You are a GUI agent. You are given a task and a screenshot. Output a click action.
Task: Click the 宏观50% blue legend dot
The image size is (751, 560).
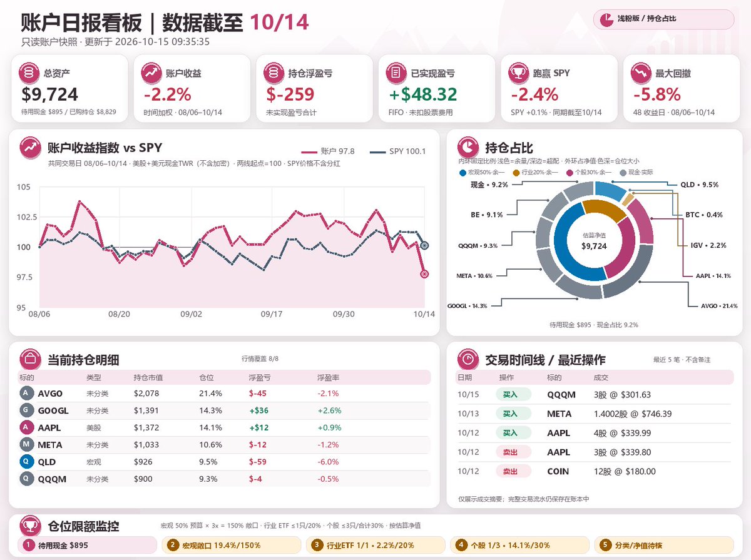462,172
